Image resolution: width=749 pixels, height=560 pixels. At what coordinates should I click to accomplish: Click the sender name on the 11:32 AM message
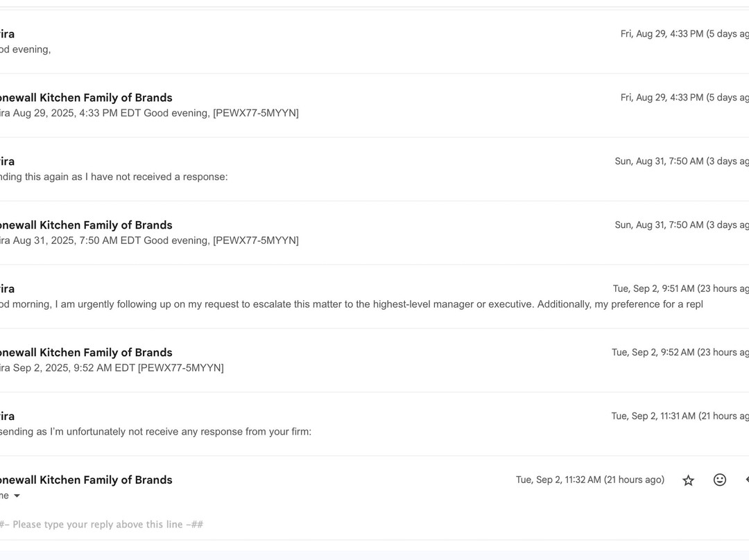(x=86, y=480)
